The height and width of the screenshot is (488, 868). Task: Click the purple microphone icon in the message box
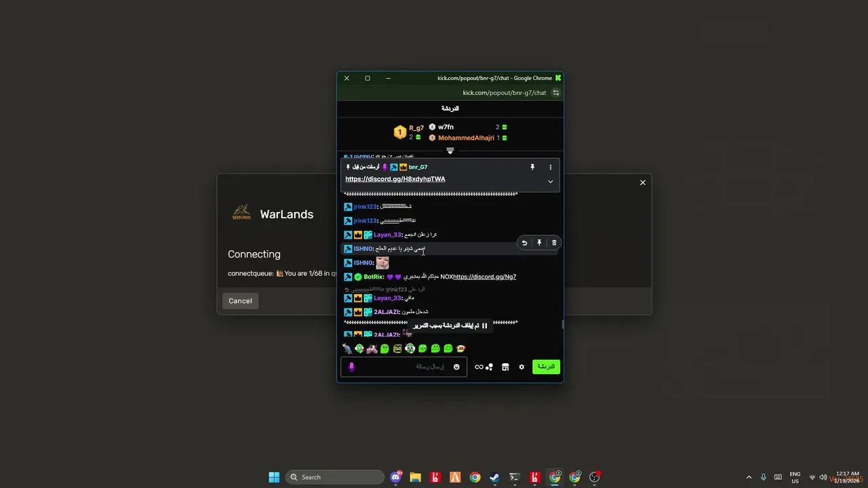click(x=351, y=367)
